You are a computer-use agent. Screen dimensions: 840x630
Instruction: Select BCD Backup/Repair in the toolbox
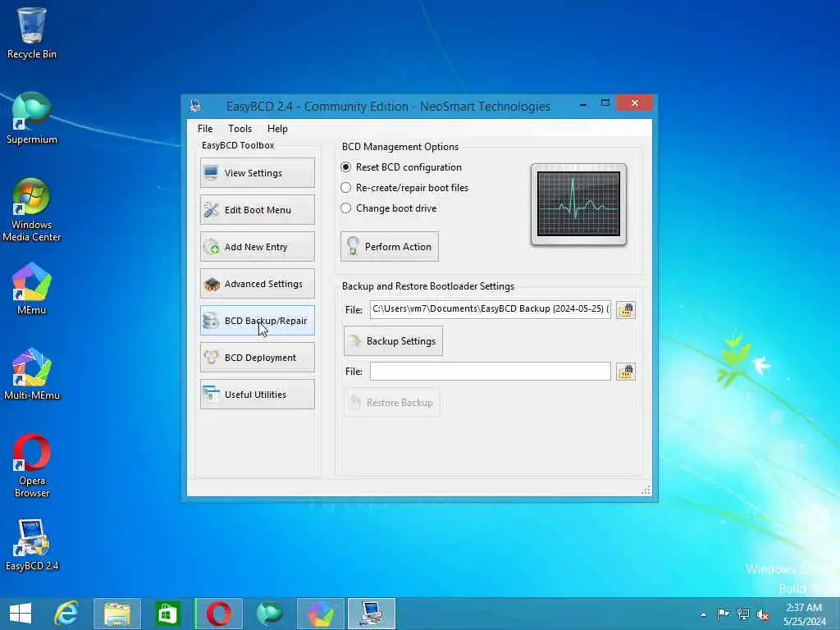tap(257, 321)
